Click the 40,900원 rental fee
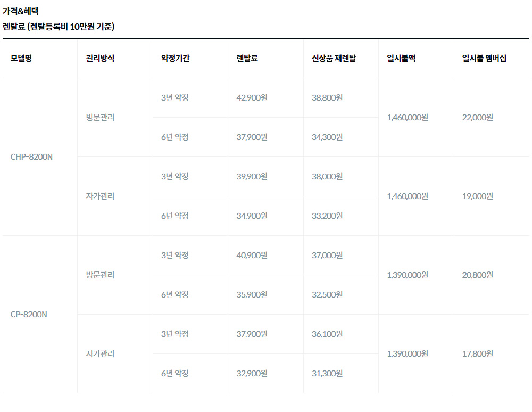The height and width of the screenshot is (412, 532). (x=252, y=255)
